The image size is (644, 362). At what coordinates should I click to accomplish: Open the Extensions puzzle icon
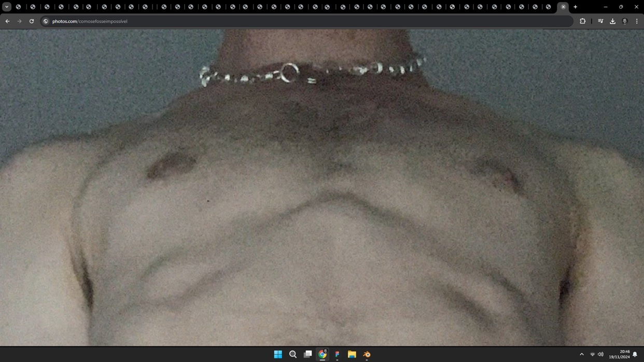(583, 21)
